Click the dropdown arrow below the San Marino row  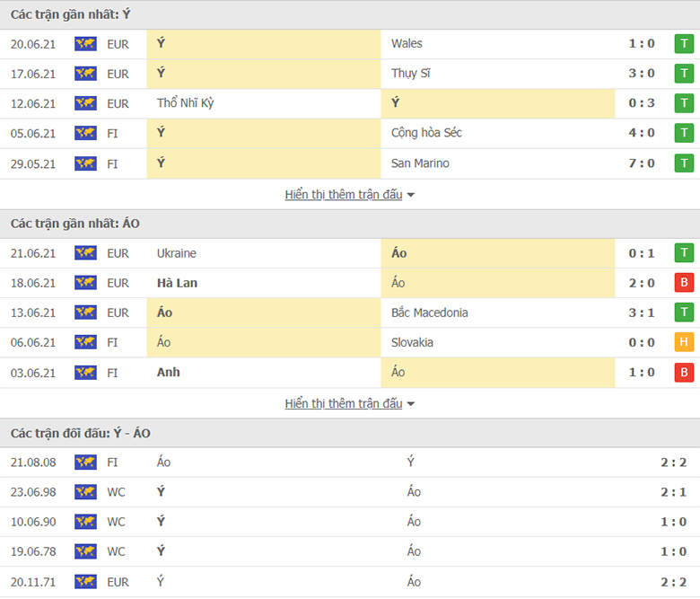tap(411, 195)
